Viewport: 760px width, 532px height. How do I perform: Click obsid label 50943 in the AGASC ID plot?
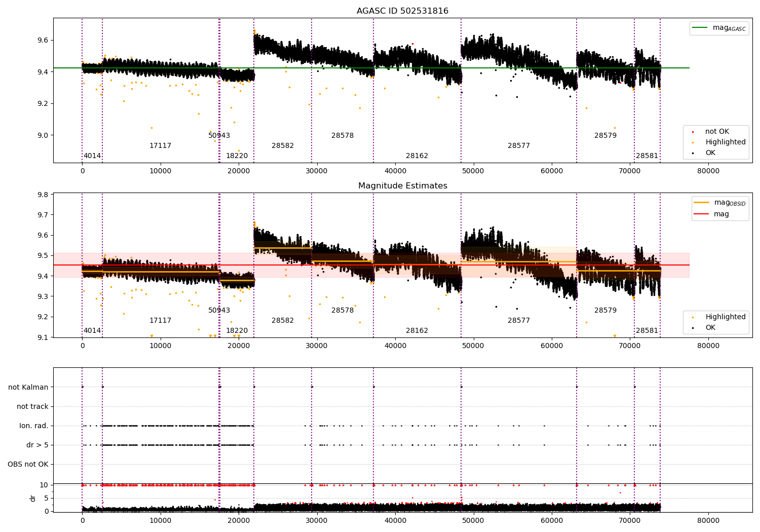219,136
